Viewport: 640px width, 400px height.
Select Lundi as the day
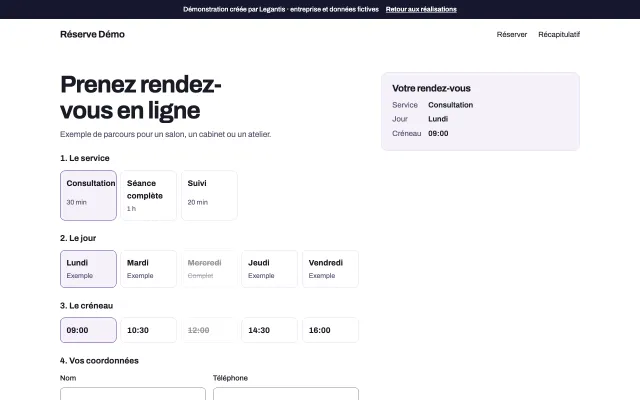coord(88,269)
